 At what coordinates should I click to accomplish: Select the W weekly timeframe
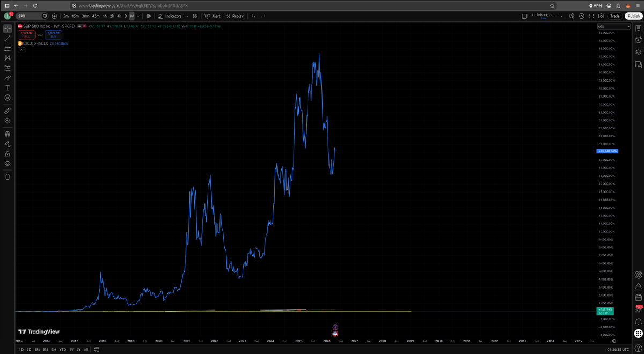click(131, 16)
